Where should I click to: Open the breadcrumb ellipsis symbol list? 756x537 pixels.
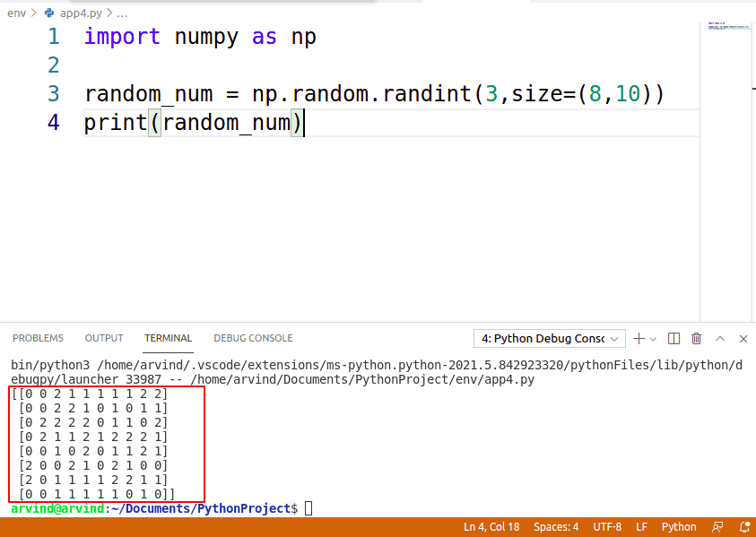(123, 13)
